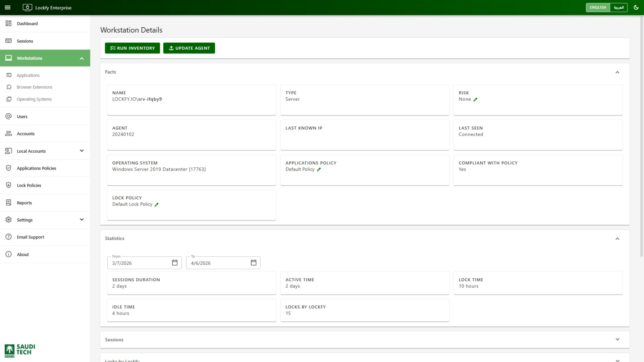Click the Workstations monitor icon
Screen dimensions: 644x362
click(9, 58)
